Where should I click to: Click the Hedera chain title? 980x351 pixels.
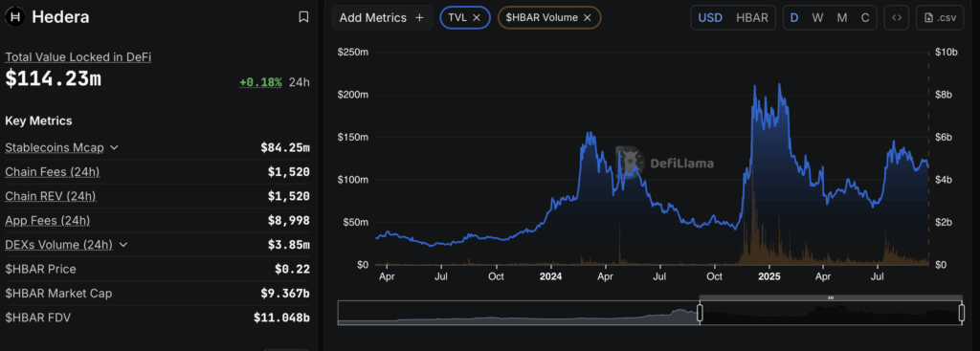click(60, 17)
